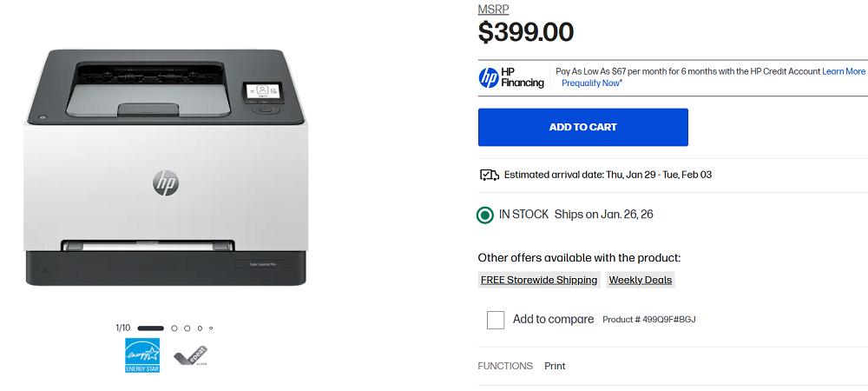Go to the third carousel image dot

point(187,328)
